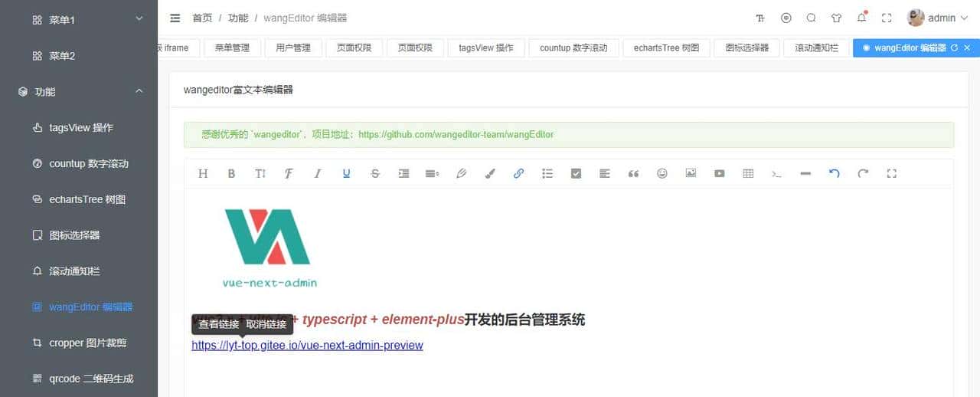The width and height of the screenshot is (980, 397).
Task: Open layout font size setting in header
Action: pyautogui.click(x=760, y=18)
